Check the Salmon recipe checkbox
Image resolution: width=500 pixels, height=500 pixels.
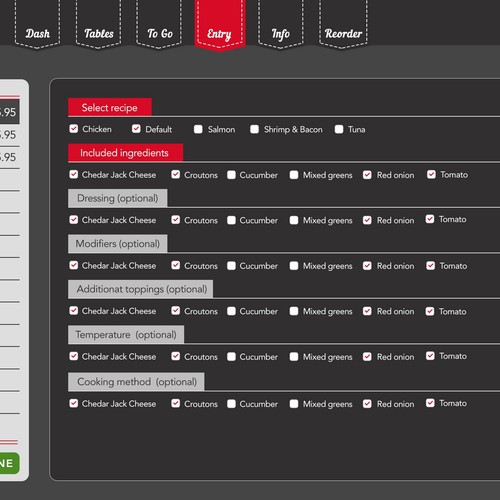[198, 129]
